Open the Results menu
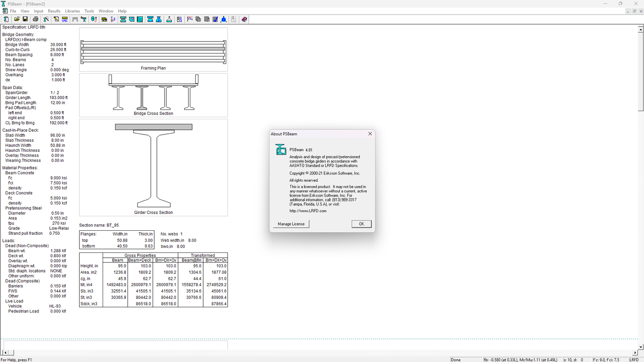Viewport: 644px width, 362px height. [x=54, y=11]
